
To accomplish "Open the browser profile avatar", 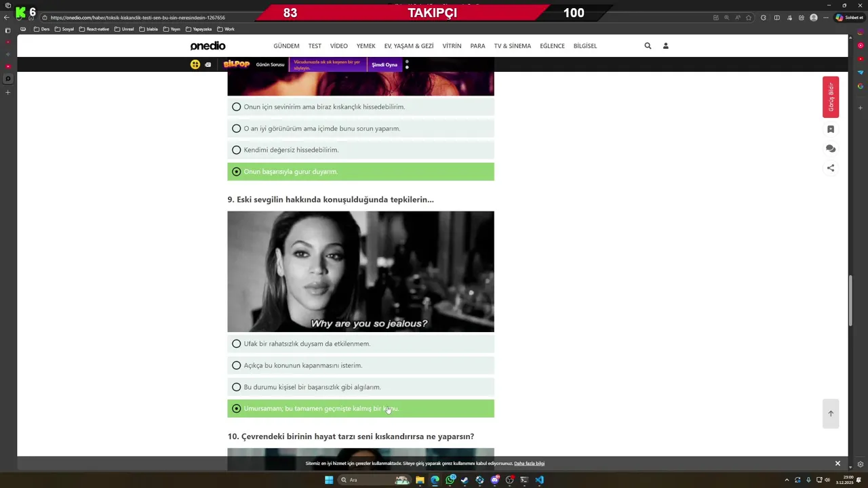I will tap(814, 18).
